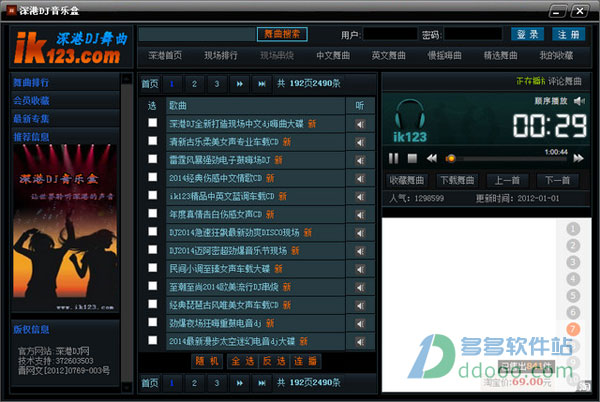The image size is (600, 402).
Task: Play 清新古乐柔美女声专业车载CD via speaker icon
Action: [360, 142]
